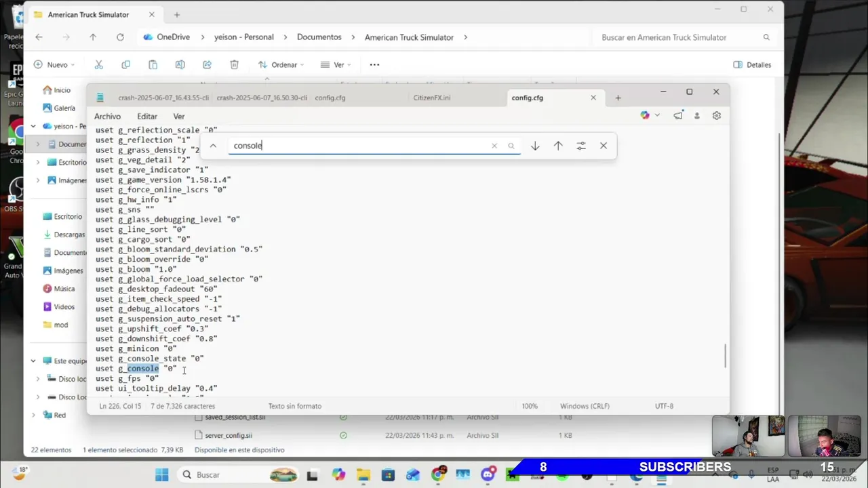Refresh the Explorer folder view
Viewport: 868px width, 488px height.
click(120, 37)
